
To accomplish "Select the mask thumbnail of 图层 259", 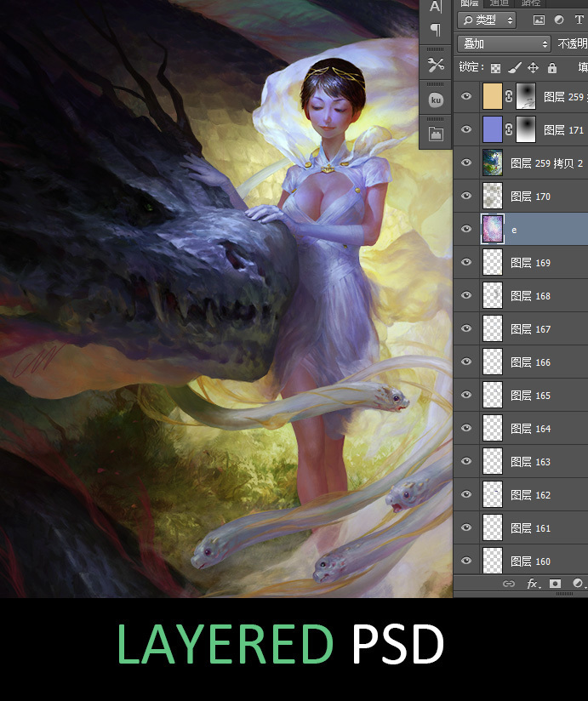I will point(526,96).
